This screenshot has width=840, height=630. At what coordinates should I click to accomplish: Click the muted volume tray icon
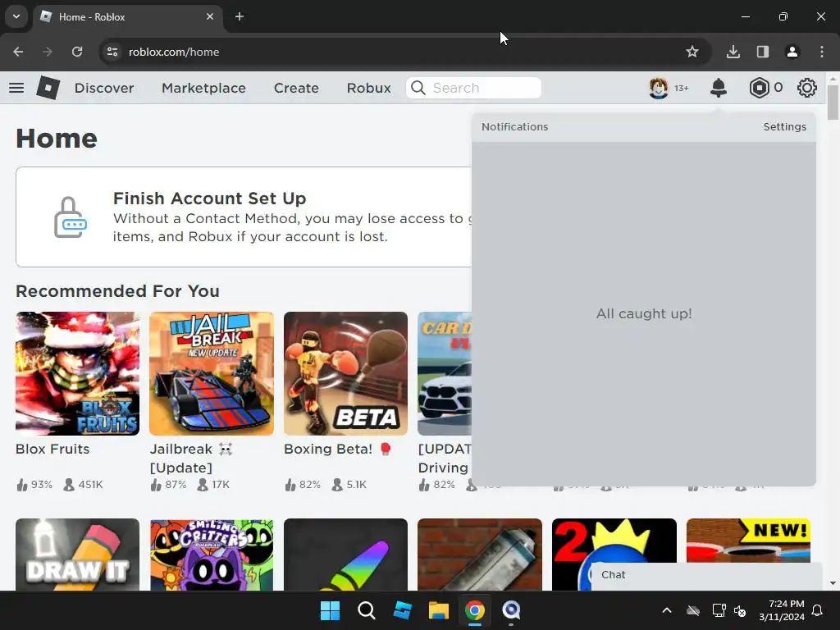coord(741,610)
